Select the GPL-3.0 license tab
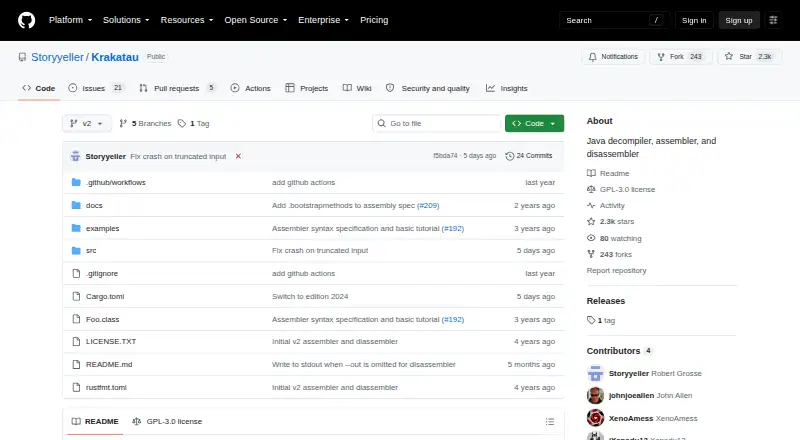The height and width of the screenshot is (440, 800). point(167,422)
